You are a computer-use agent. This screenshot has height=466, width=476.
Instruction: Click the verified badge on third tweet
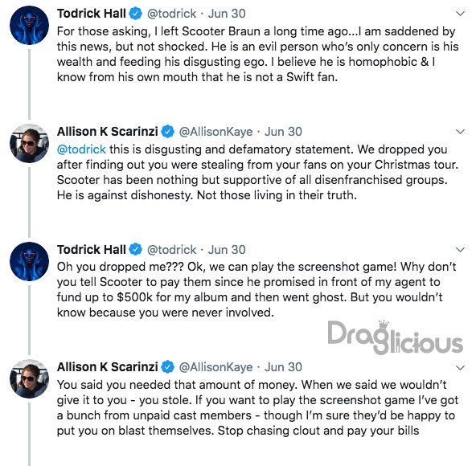tap(135, 249)
